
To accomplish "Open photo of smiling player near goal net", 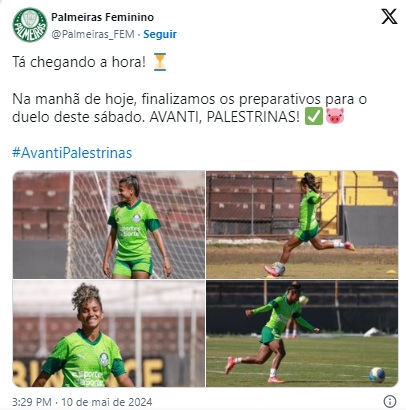I will pyautogui.click(x=109, y=225).
